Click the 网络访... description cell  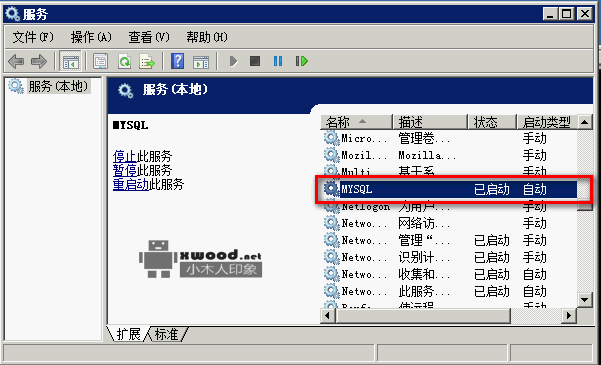click(424, 224)
